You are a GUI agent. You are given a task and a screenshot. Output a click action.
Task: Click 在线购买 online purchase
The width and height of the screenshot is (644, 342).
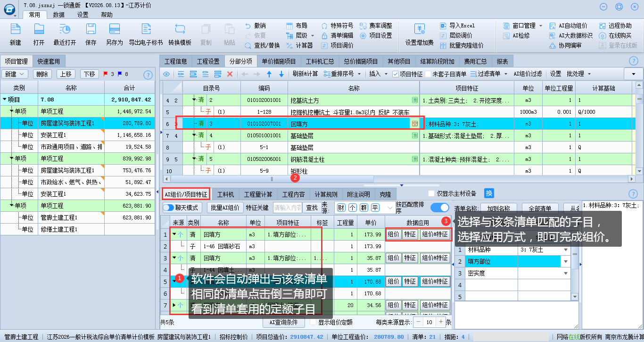(615, 35)
